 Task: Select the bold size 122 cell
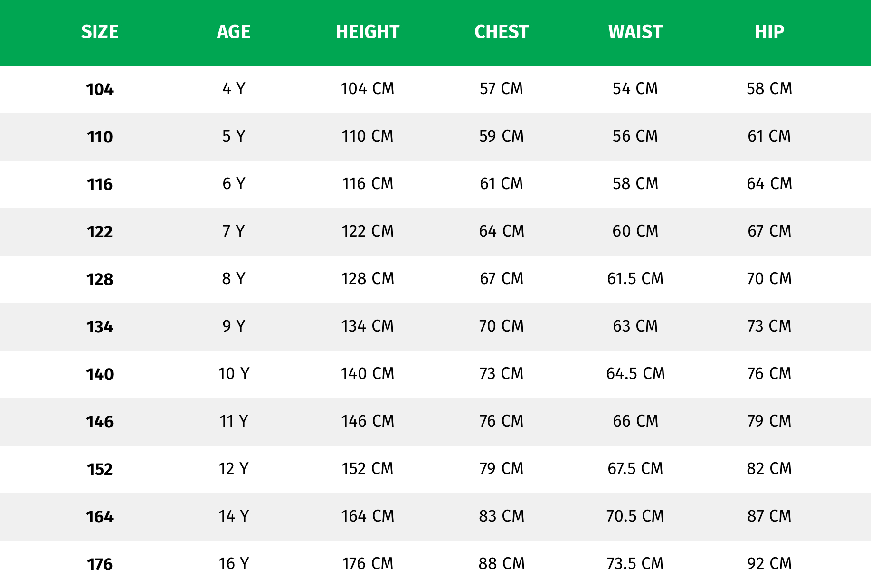coord(100,232)
